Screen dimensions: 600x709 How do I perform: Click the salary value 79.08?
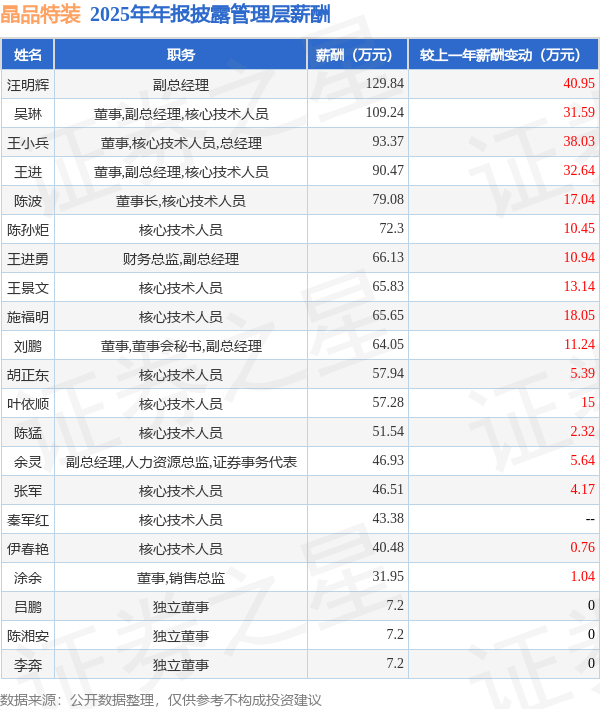click(x=387, y=199)
